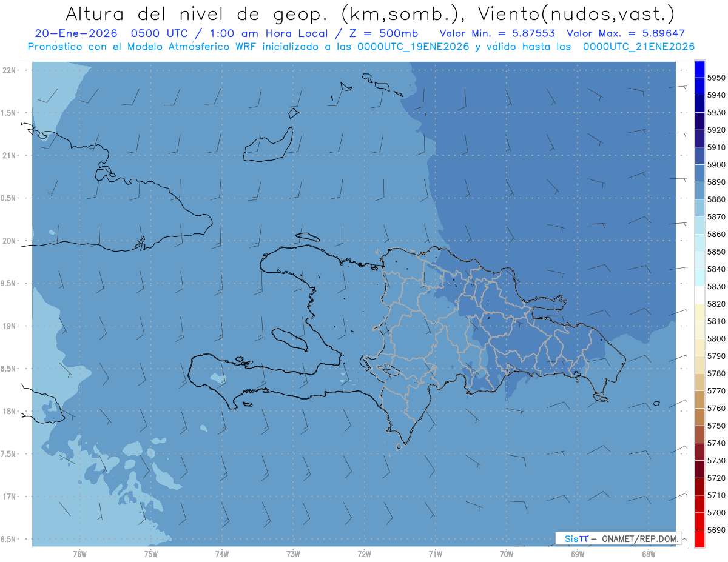The height and width of the screenshot is (562, 728).
Task: Click the 'Z = 500mb' level label
Action: coord(383,33)
